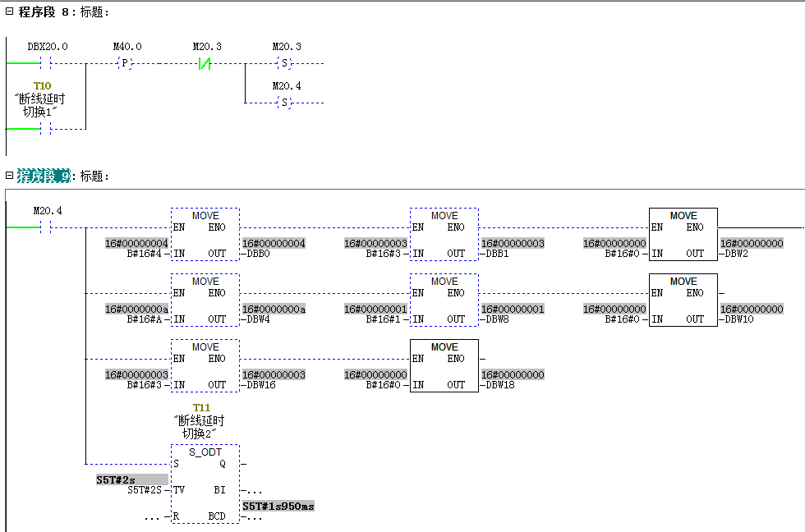Select the M20.4 contact in network 9
The image size is (805, 532).
click(47, 227)
